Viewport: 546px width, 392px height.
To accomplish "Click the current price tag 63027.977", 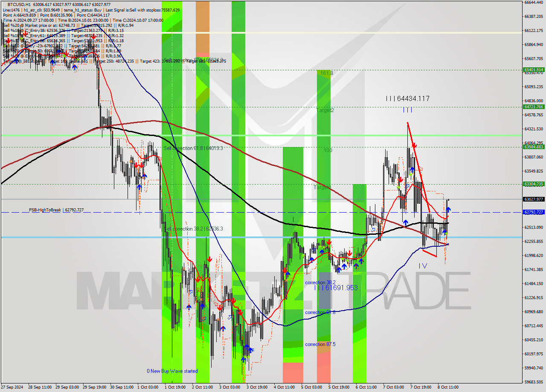I will point(533,199).
